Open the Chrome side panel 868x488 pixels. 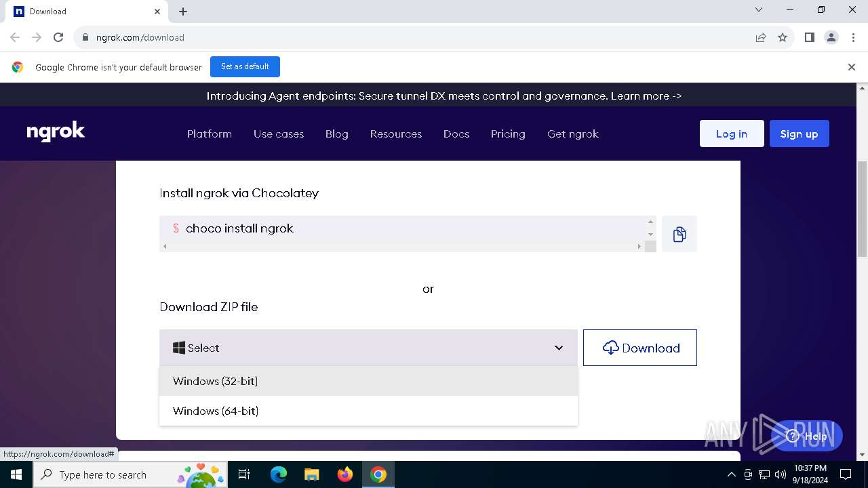810,37
